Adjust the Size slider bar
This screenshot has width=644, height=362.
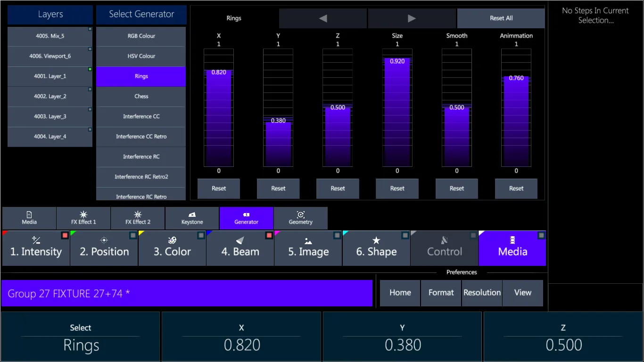pos(397,108)
